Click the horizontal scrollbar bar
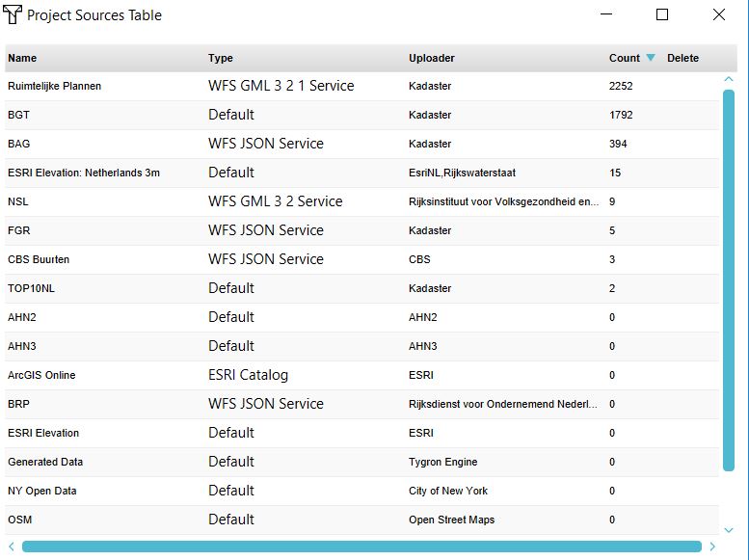749x560 pixels. [x=361, y=547]
